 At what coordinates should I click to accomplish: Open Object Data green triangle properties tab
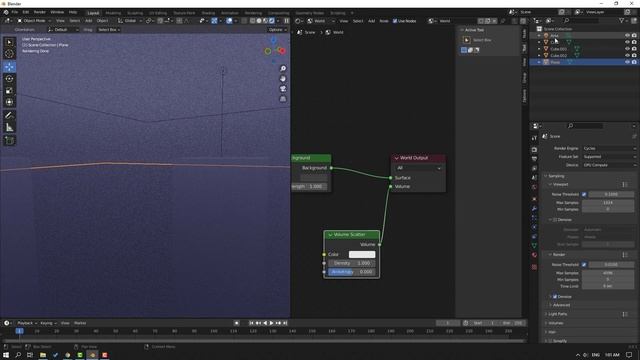point(534,245)
